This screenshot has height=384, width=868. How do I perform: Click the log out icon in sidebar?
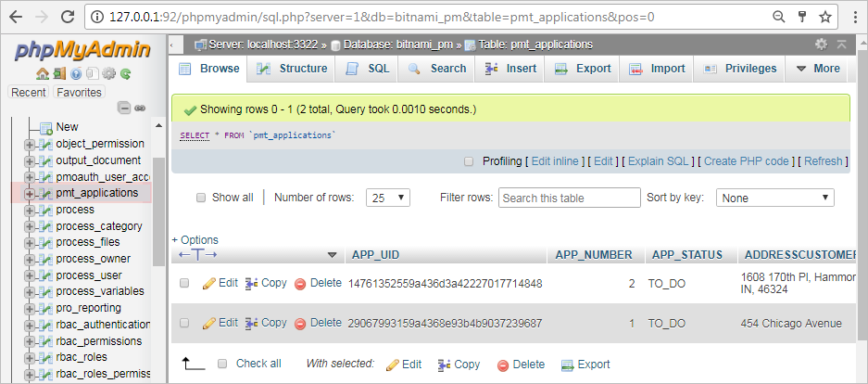(59, 74)
